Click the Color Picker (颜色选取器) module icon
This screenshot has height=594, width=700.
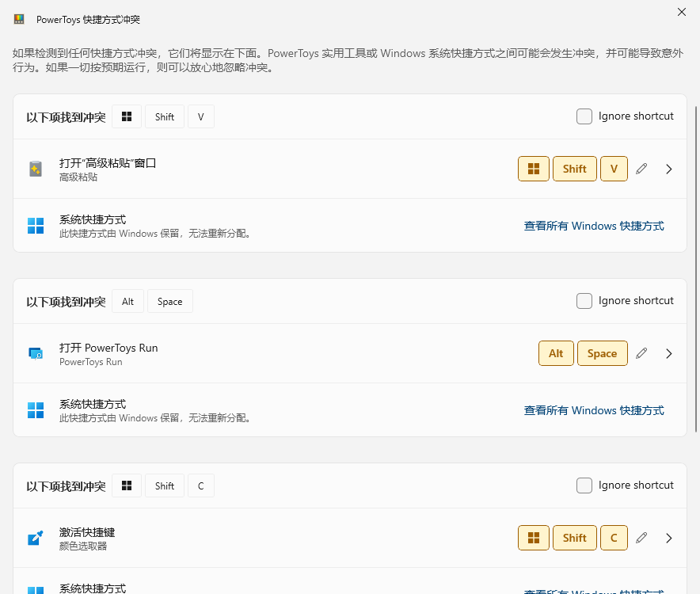tap(36, 538)
